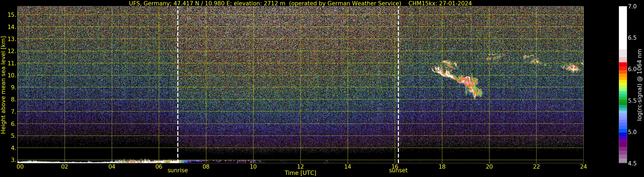Click the time tick label '08'
This screenshot has height=177, width=644.
pyautogui.click(x=206, y=167)
